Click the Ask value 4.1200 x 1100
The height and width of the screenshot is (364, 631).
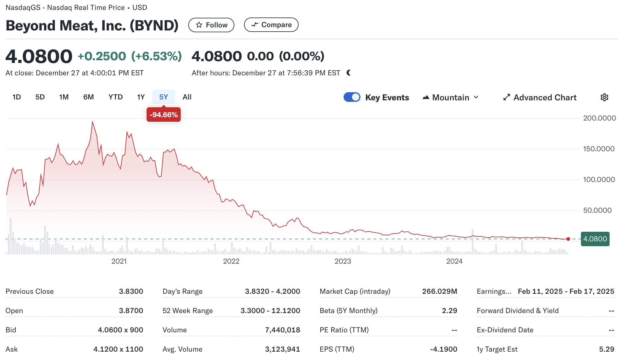click(x=118, y=349)
